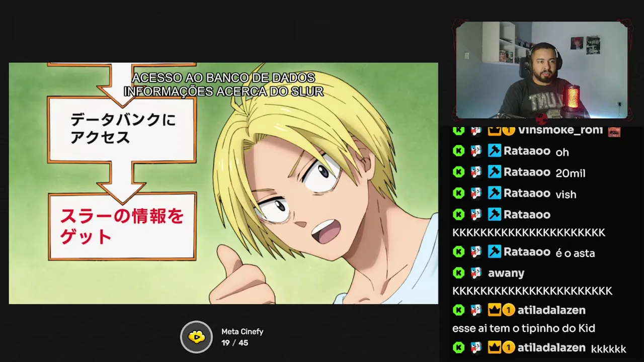Click the green Kick badge on atiladalazen's "kkkkkk" row
644x362 pixels.
point(458,347)
